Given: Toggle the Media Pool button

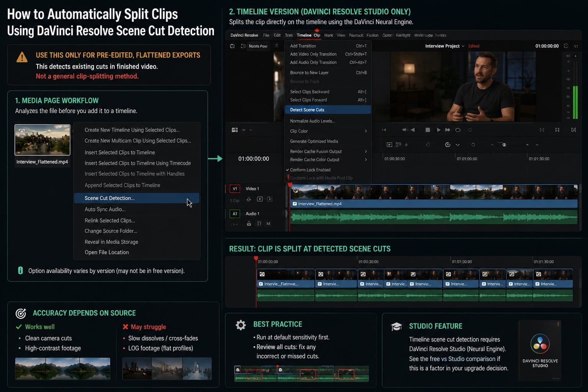Looking at the screenshot, I should (258, 46).
